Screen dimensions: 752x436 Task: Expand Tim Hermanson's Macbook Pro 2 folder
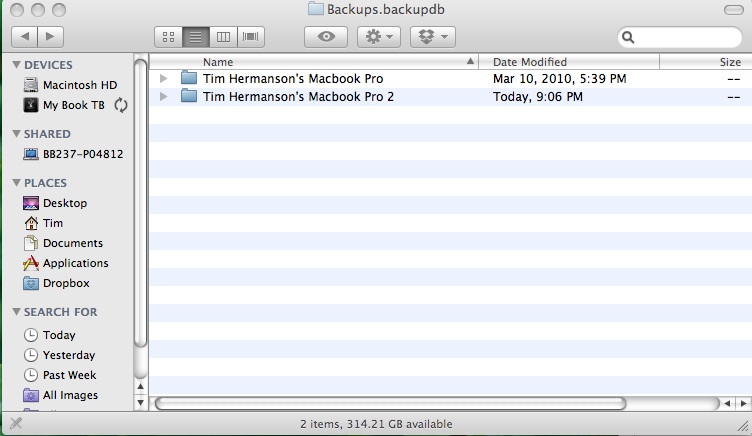(164, 96)
